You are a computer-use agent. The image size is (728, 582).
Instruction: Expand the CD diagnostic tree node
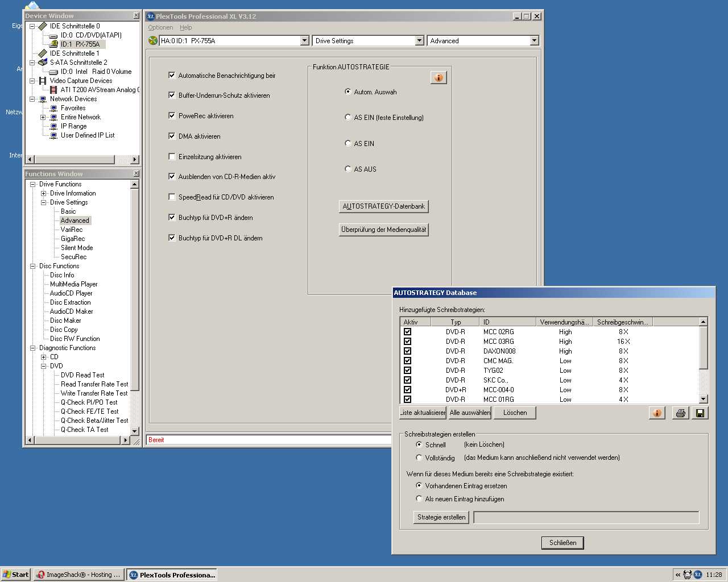[43, 357]
